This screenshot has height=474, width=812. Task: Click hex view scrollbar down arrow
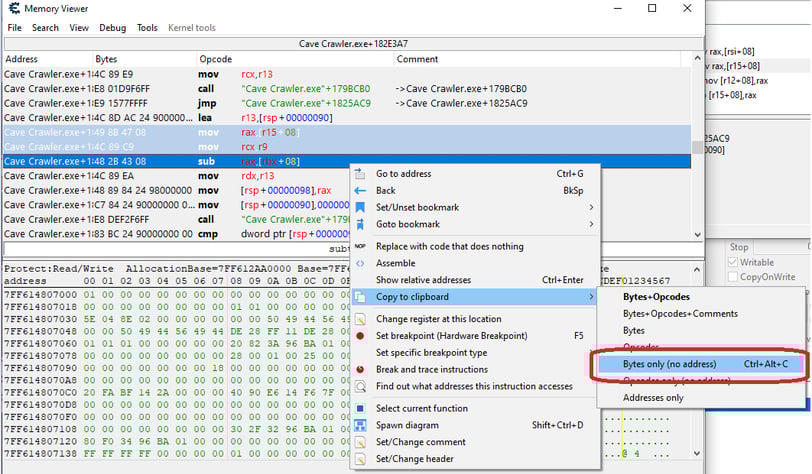697,453
